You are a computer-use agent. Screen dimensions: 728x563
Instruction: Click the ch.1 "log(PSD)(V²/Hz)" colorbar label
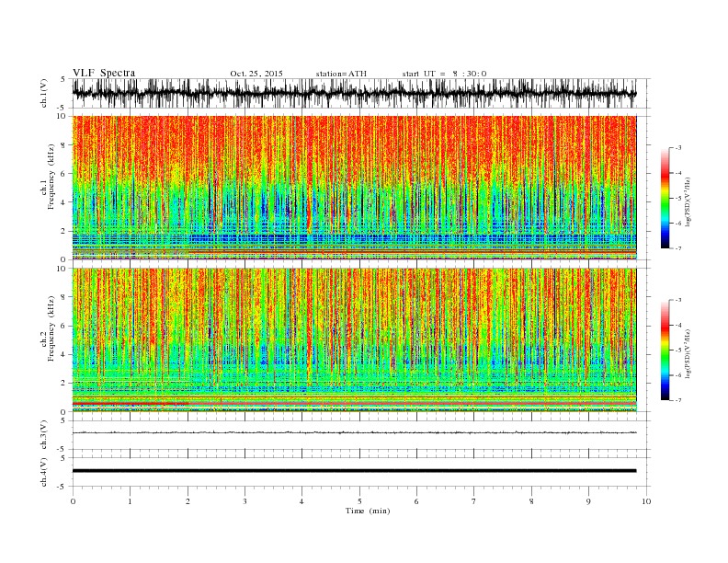(688, 201)
